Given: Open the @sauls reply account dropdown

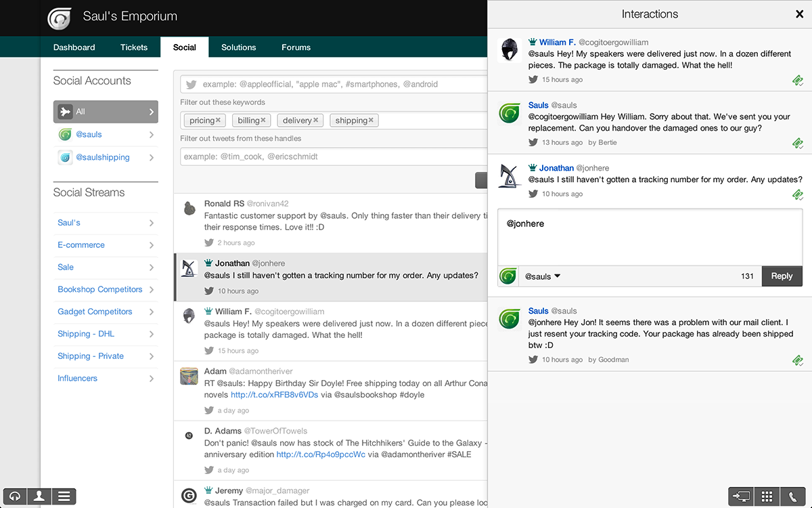Looking at the screenshot, I should coord(543,276).
